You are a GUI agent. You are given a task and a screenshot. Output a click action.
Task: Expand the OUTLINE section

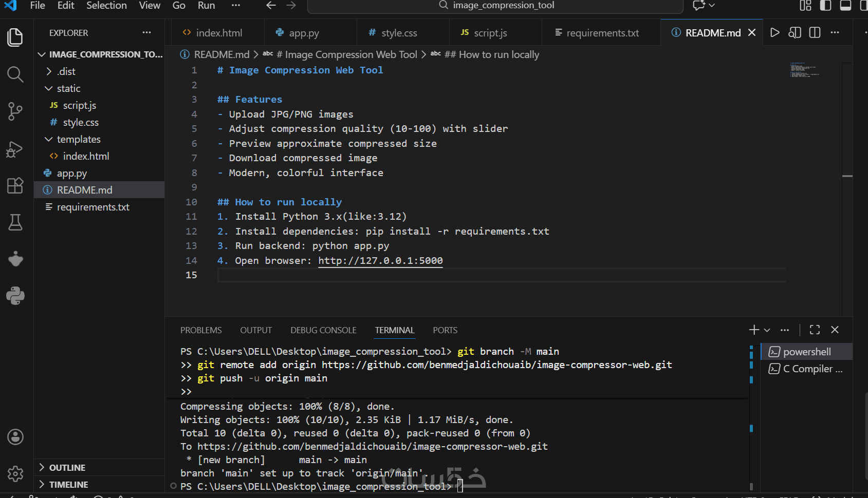click(67, 468)
